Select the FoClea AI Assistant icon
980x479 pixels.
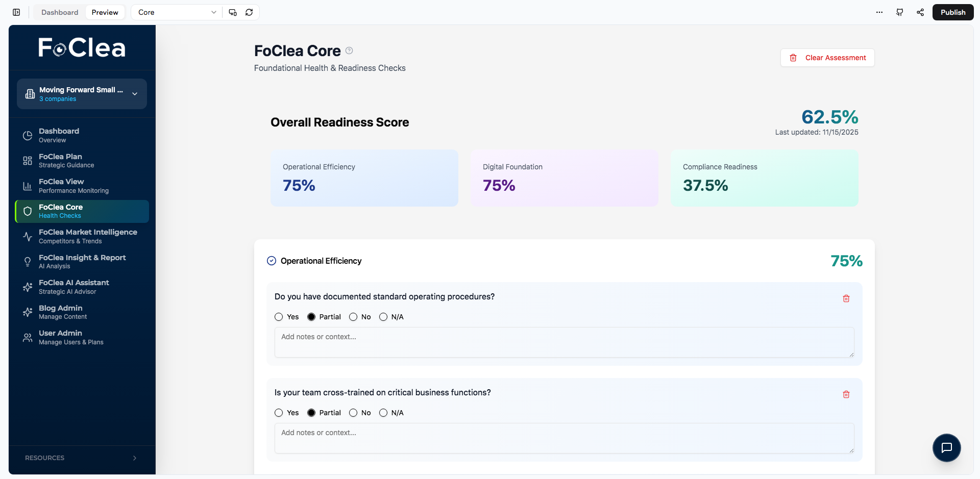click(28, 287)
